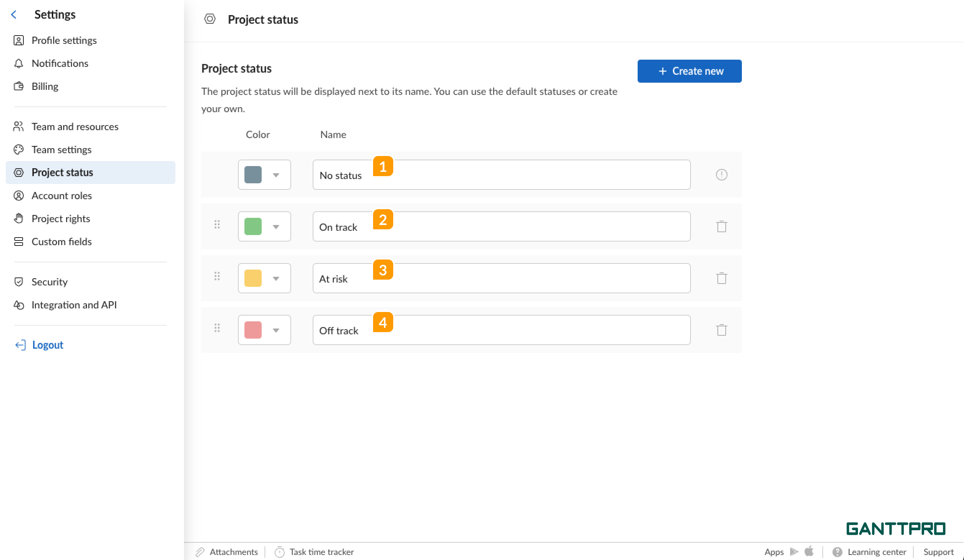This screenshot has width=964, height=560.
Task: Click the green color swatch for On track
Action: (254, 226)
